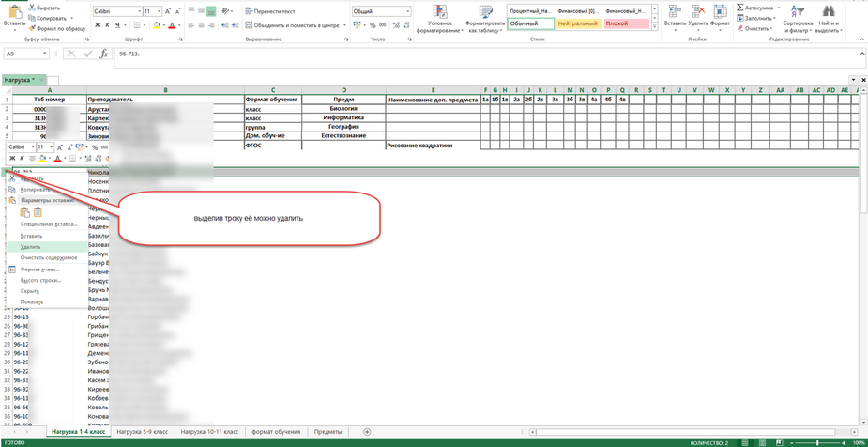Click the AutoSum (Автосумма) icon

(x=756, y=8)
